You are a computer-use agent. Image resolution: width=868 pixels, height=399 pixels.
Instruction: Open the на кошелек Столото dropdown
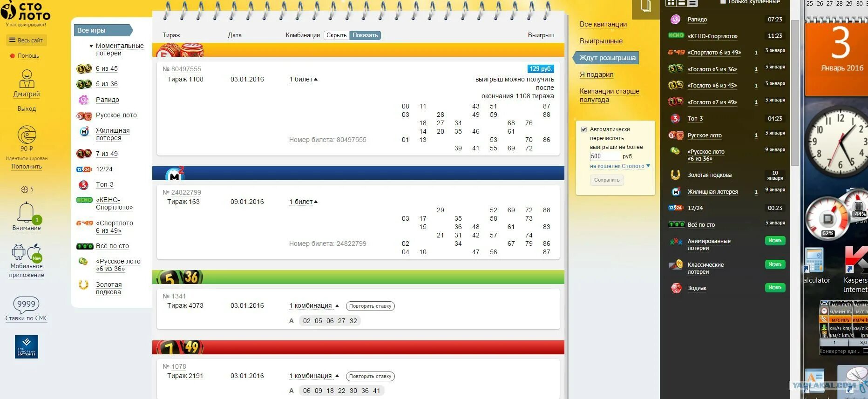pos(620,166)
